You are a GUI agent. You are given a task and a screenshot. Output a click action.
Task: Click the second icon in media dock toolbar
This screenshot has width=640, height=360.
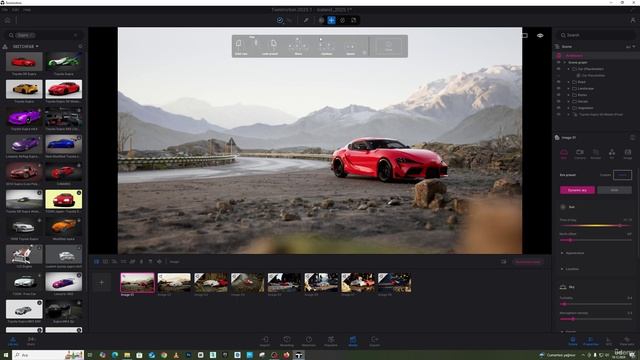click(105, 262)
